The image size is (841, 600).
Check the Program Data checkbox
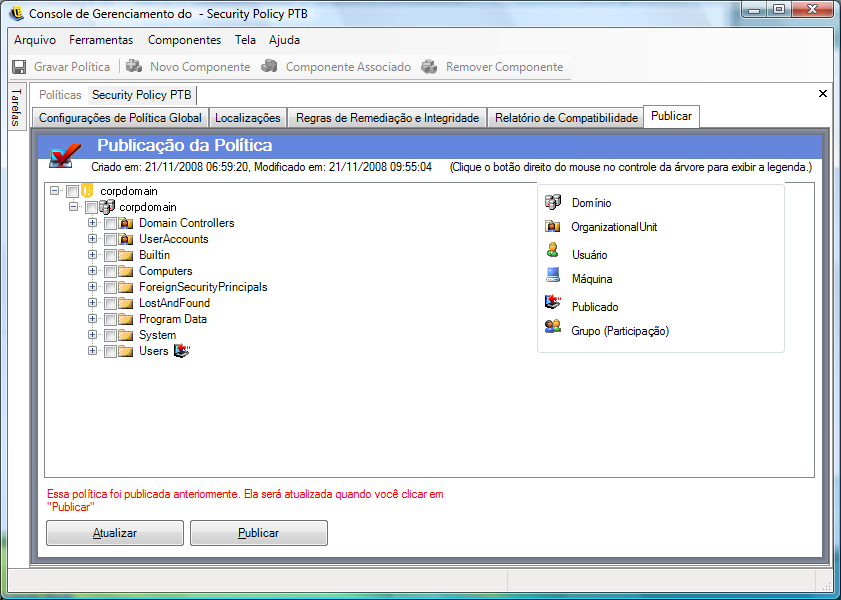pyautogui.click(x=110, y=320)
